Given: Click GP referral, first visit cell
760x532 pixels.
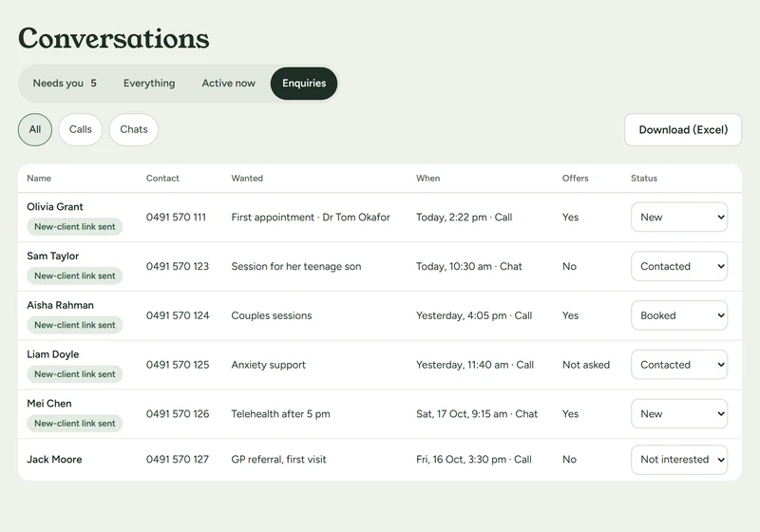Looking at the screenshot, I should [x=278, y=459].
